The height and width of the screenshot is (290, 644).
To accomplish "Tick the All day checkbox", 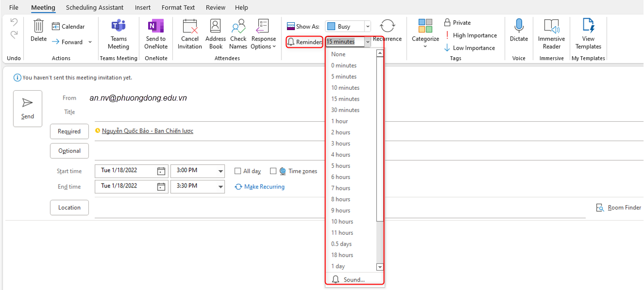I will 238,171.
